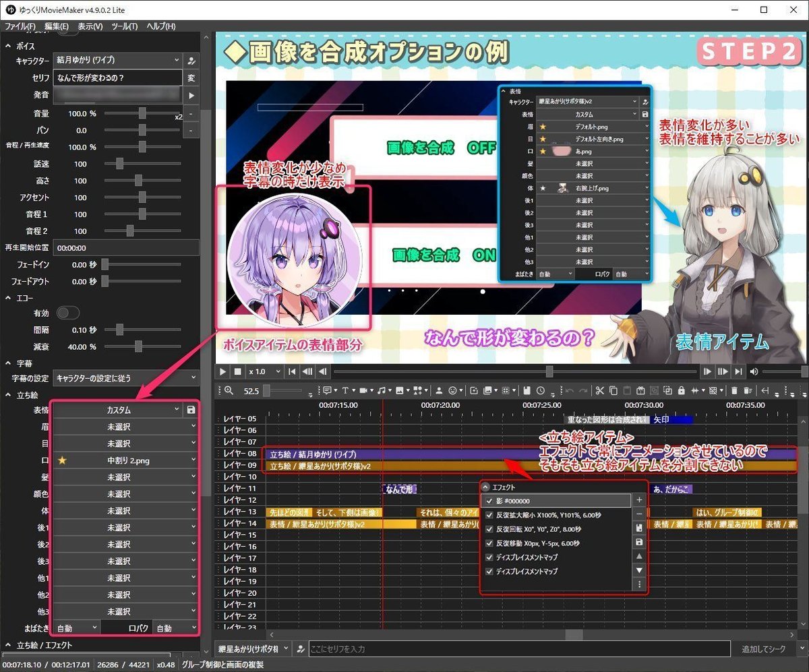Click the セリフ field with なんで形が変わるの？
809x672 pixels.
pos(118,78)
